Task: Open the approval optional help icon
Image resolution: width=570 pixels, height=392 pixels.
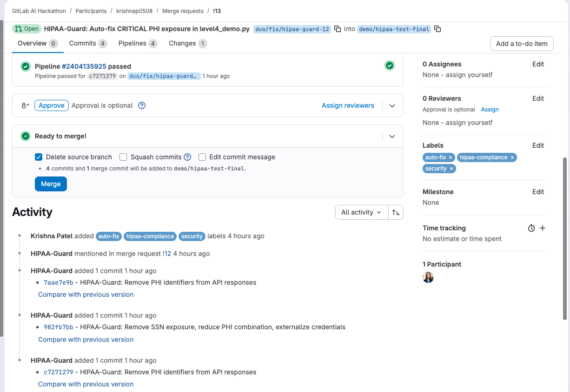Action: point(142,105)
